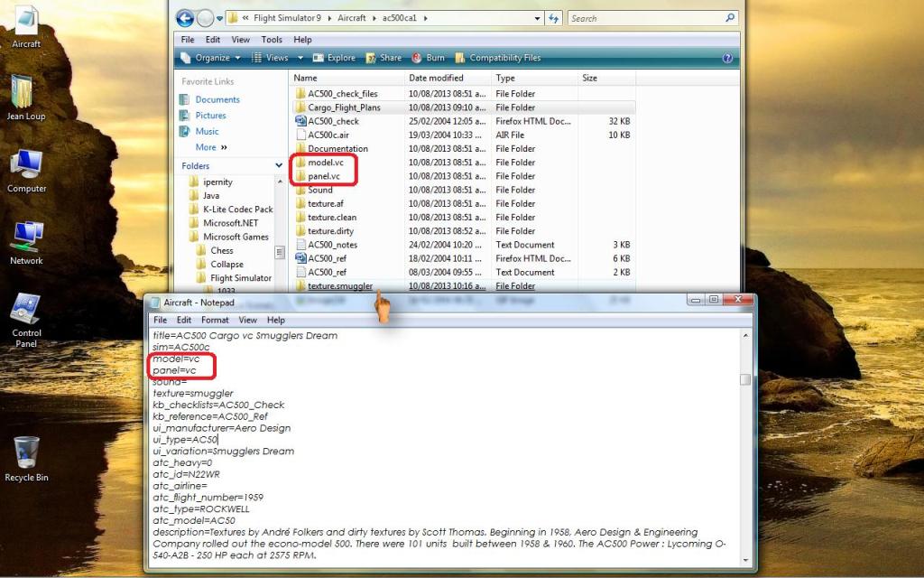Open the Computer desktop icon
This screenshot has height=578, width=924.
(26, 171)
